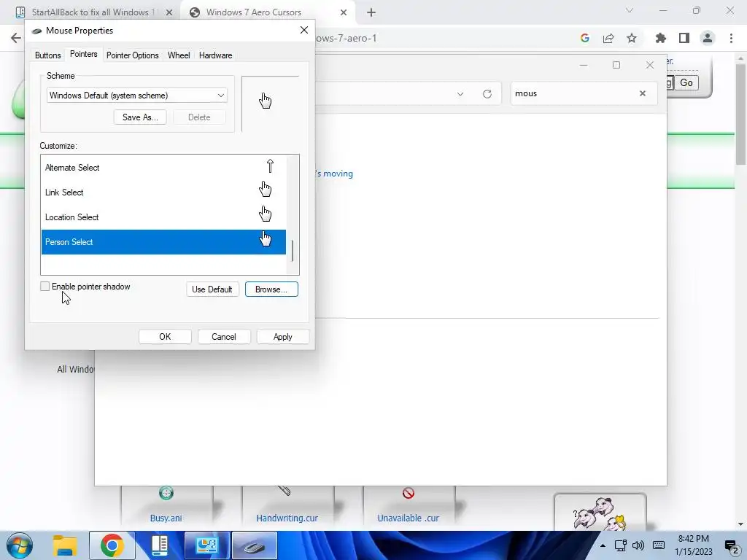Click the cartoon characters thumbnail

(600, 513)
